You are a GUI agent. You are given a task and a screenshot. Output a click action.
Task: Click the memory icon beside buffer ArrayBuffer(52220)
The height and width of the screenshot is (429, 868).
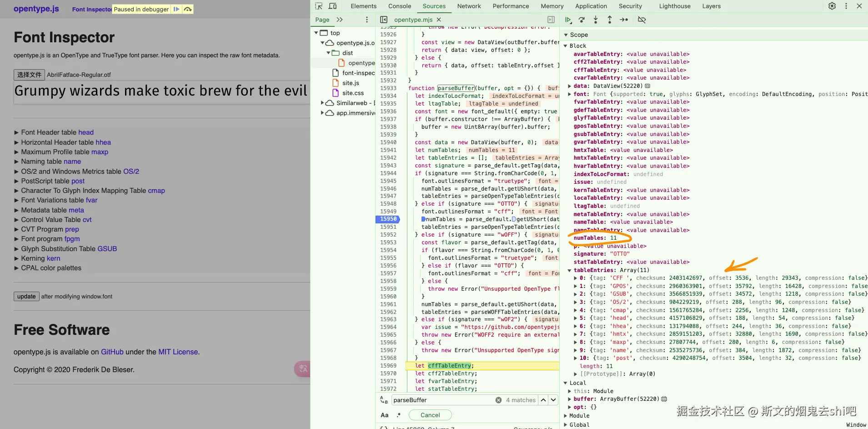tap(664, 399)
